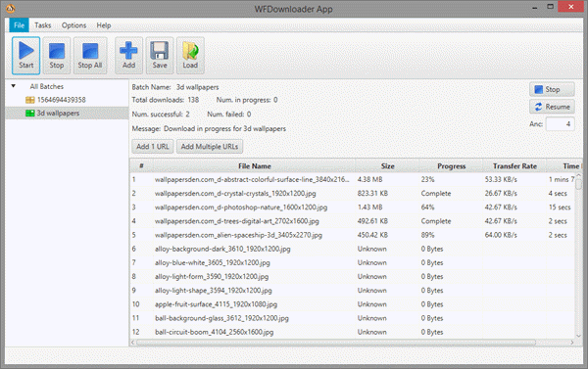Click the Start toolbar button
This screenshot has height=369, width=588.
(x=25, y=56)
